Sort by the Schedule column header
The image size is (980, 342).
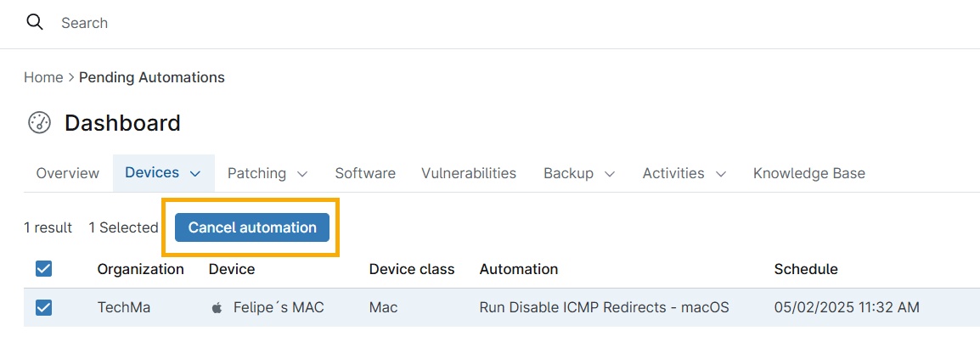(806, 269)
